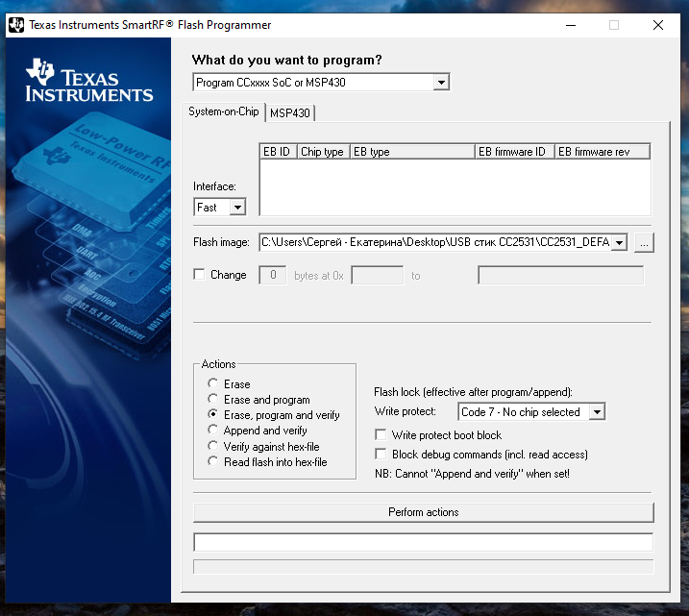The image size is (689, 616).
Task: Close the Flash Programmer window
Action: (658, 25)
